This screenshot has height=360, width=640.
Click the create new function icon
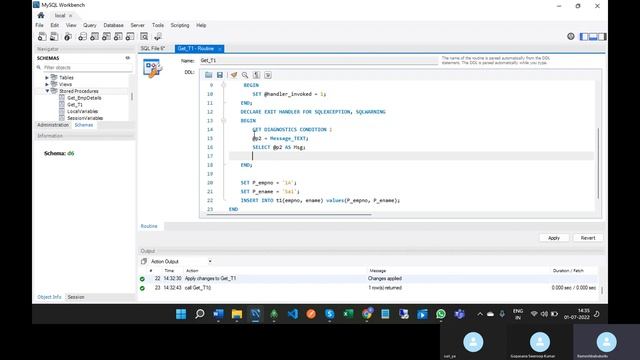(130, 37)
